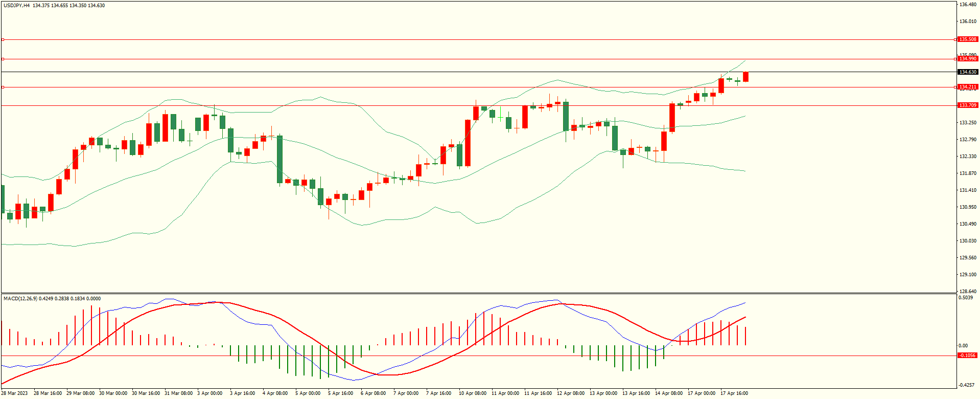Click the 6 Apr 08:00 time label

pos(373,393)
